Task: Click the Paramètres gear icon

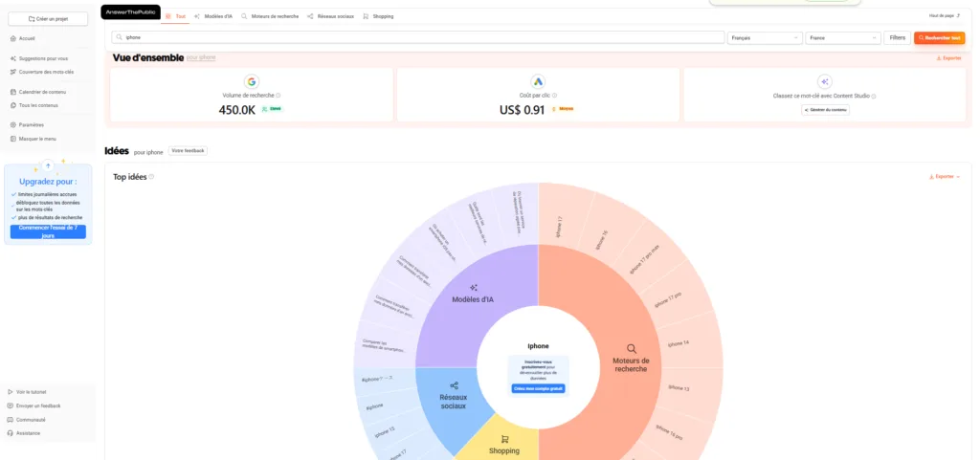Action: click(13, 125)
